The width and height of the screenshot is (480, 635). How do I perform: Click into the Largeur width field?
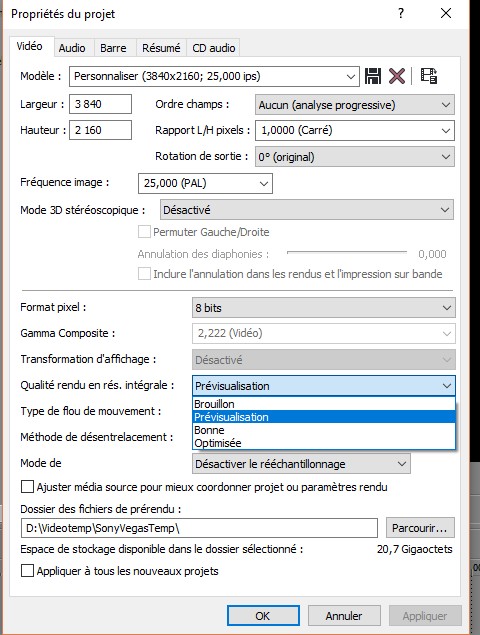100,104
